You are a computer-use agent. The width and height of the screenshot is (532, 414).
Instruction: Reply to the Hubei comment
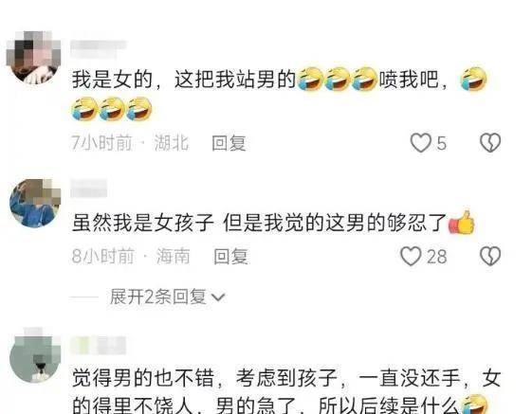coord(229,143)
